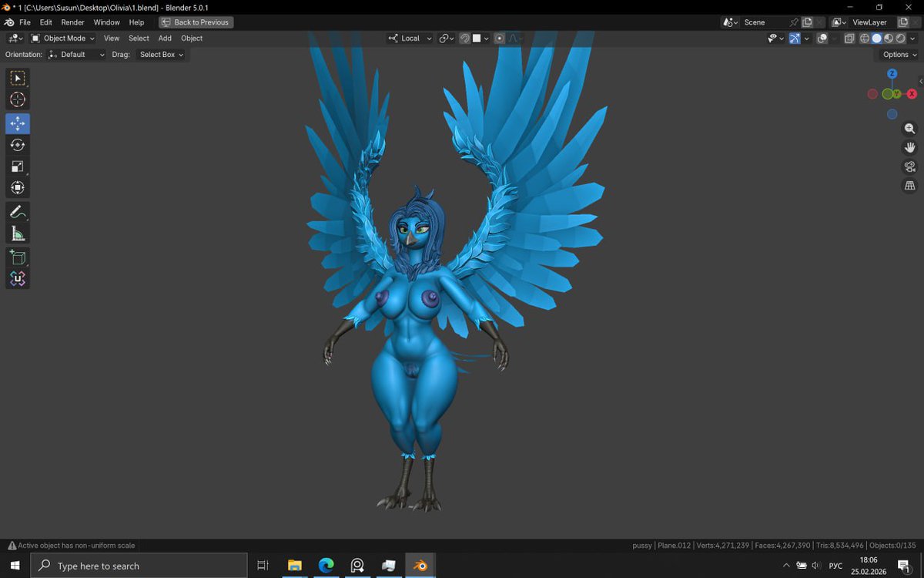Add a new view layer next to ViewLayer
Viewport: 924px width, 578px height.
click(x=903, y=22)
